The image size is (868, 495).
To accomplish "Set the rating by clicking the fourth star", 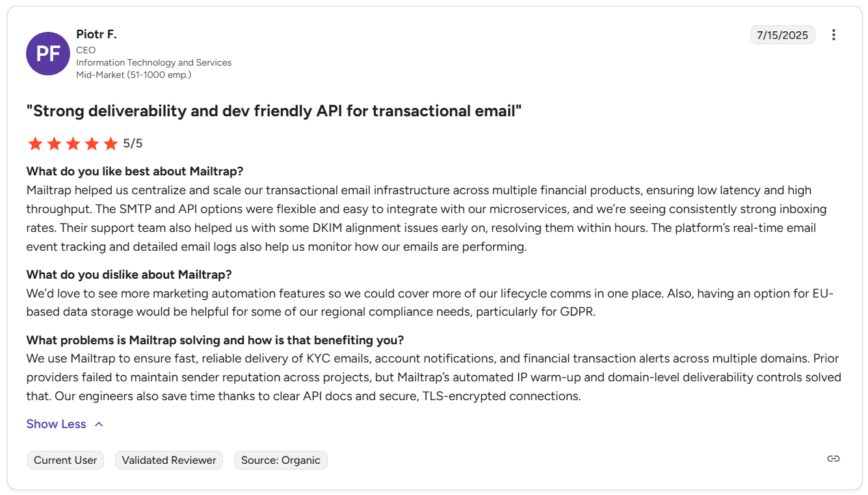I will (92, 143).
